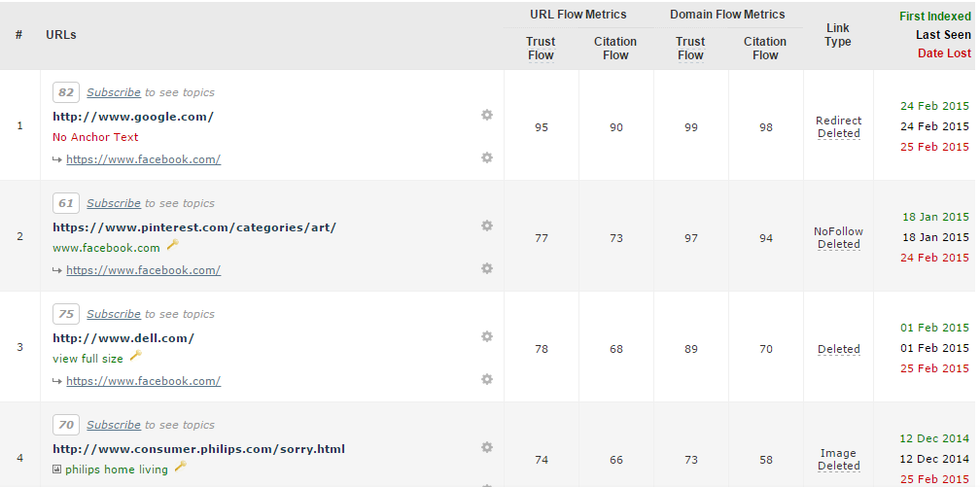The image size is (980, 487).
Task: Click the image icon before 'philips home living'
Action: (56, 470)
